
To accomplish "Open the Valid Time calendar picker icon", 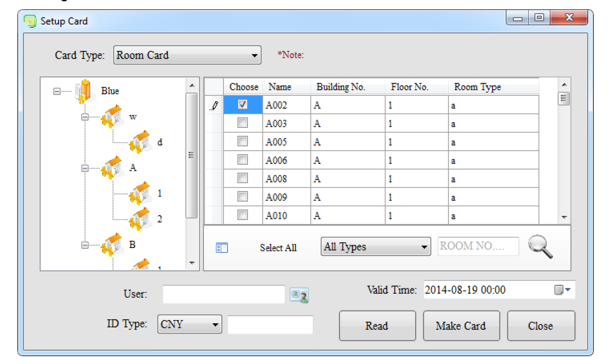I will (x=562, y=290).
